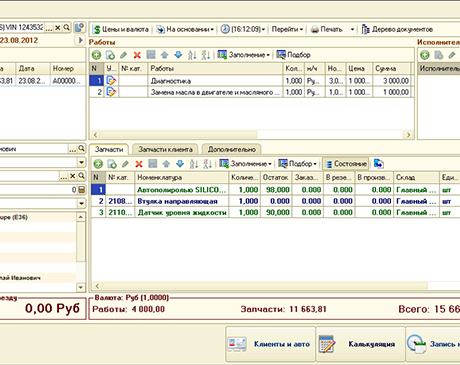Viewport: 460px width, 365px height.
Task: Move row up arrow in Работы toolbar
Action: [x=164, y=55]
